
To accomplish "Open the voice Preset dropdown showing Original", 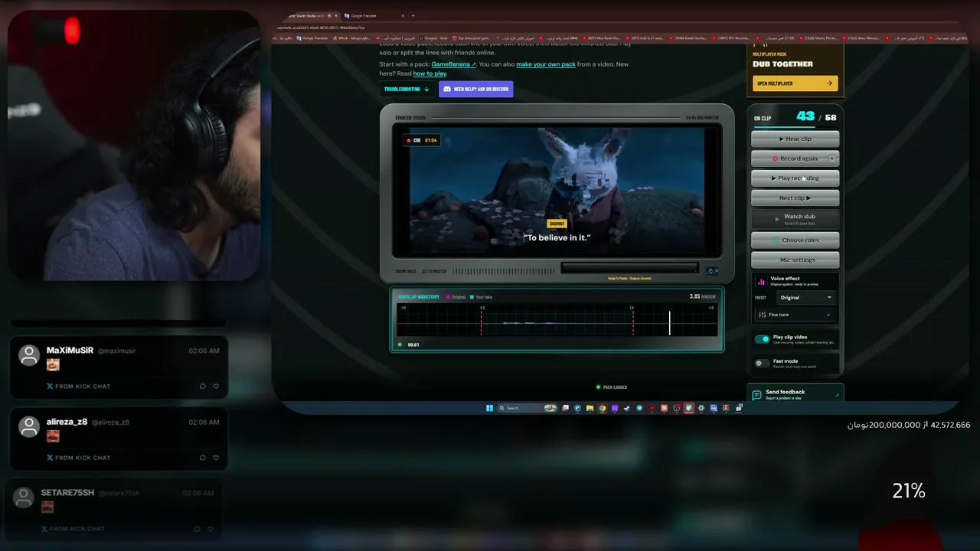I will (x=805, y=298).
